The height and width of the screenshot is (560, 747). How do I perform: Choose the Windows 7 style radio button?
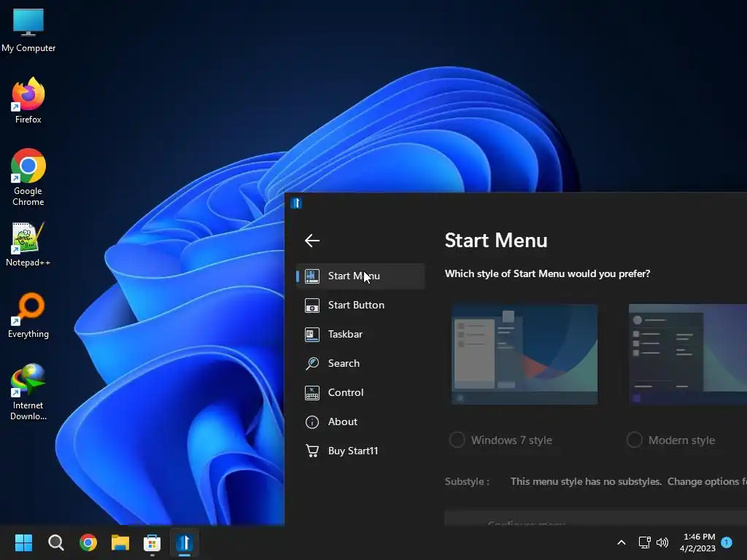457,440
